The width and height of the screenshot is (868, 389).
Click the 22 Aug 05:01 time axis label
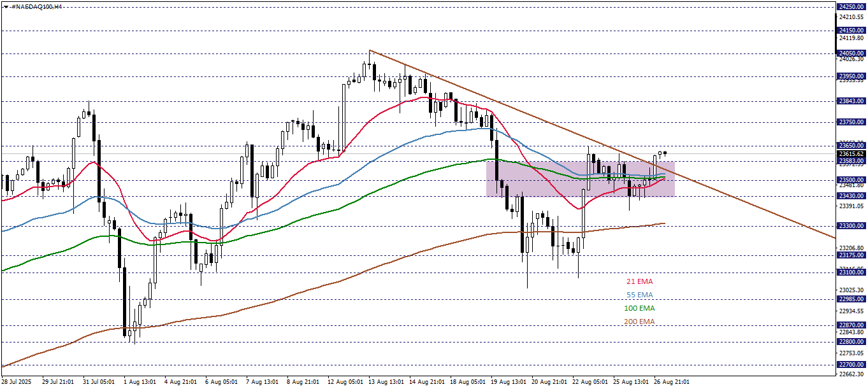coord(589,382)
